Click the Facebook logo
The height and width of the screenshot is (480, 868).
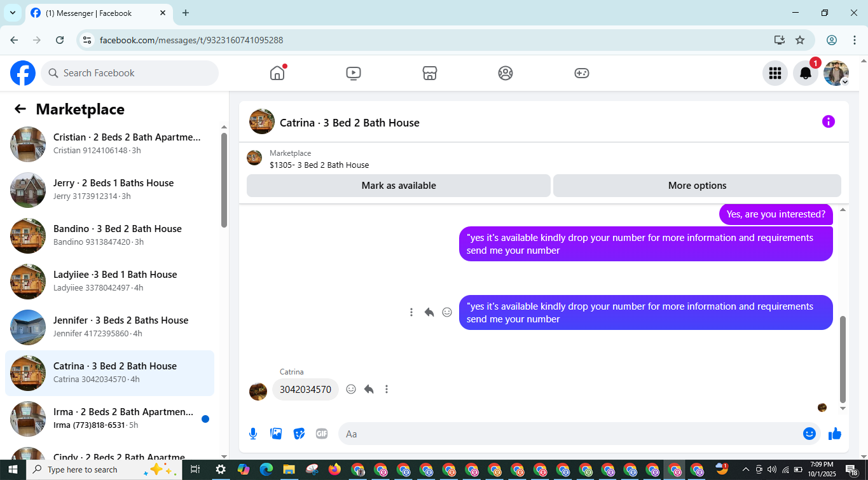click(23, 73)
